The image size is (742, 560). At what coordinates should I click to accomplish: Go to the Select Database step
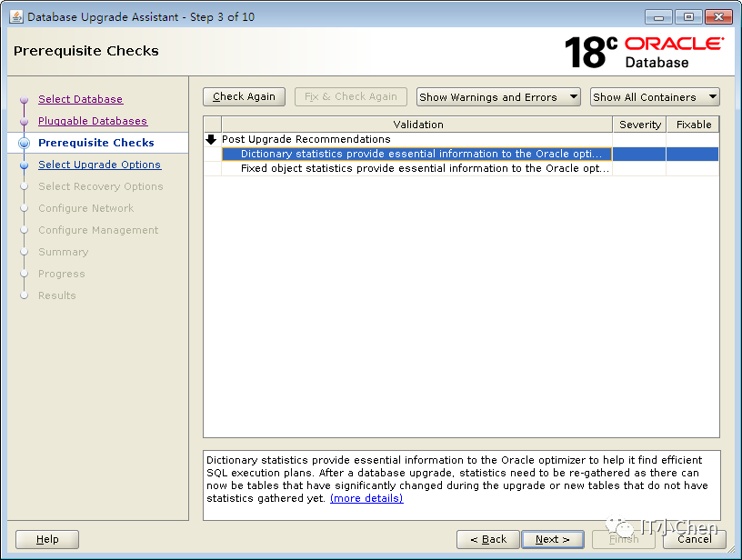pos(80,99)
